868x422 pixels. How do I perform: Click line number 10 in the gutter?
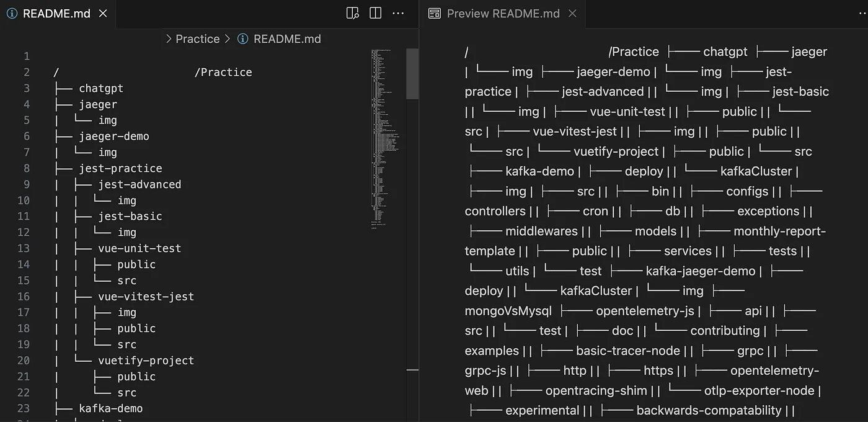pos(24,200)
